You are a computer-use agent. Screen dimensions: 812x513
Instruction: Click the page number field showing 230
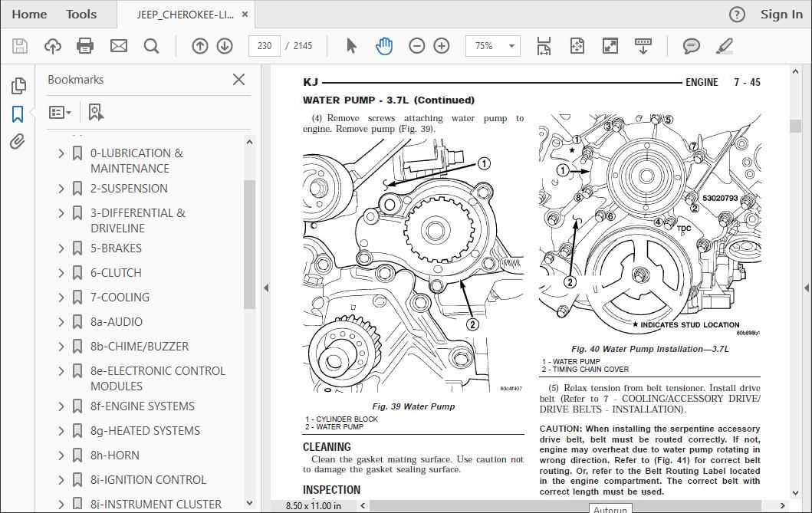(265, 46)
